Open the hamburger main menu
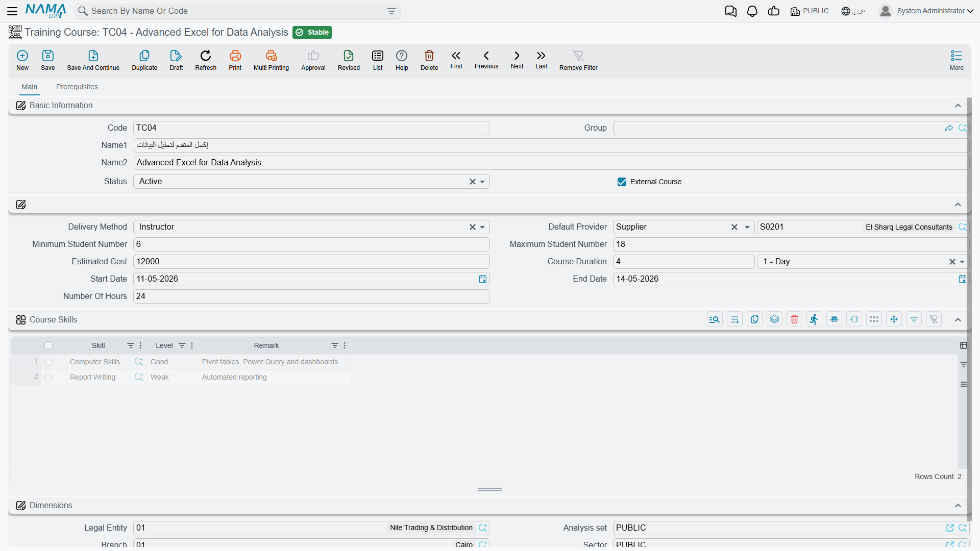The height and width of the screenshot is (551, 980). (x=12, y=11)
